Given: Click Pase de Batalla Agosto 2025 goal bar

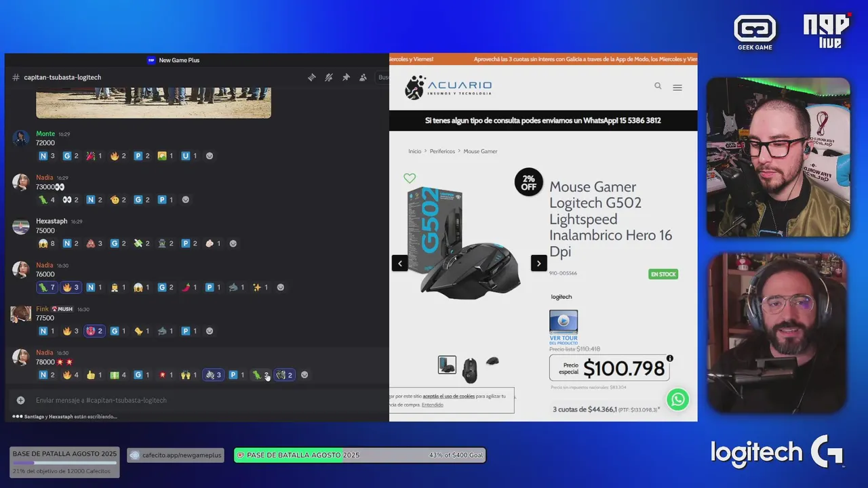Looking at the screenshot, I should point(359,455).
